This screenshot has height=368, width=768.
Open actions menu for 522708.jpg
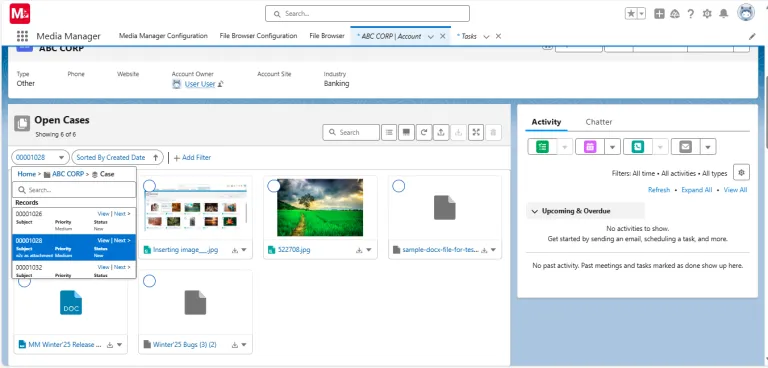[369, 250]
